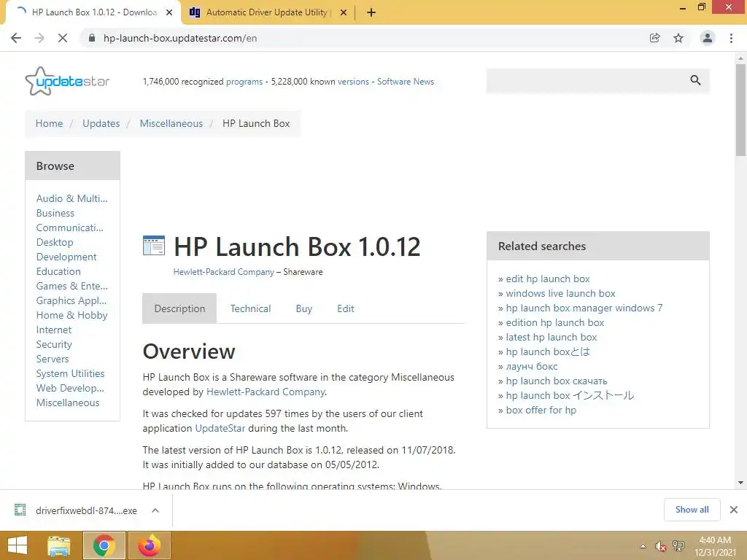Close the Automatic Driver Update Utility tab
Image resolution: width=747 pixels, height=560 pixels.
coord(344,13)
